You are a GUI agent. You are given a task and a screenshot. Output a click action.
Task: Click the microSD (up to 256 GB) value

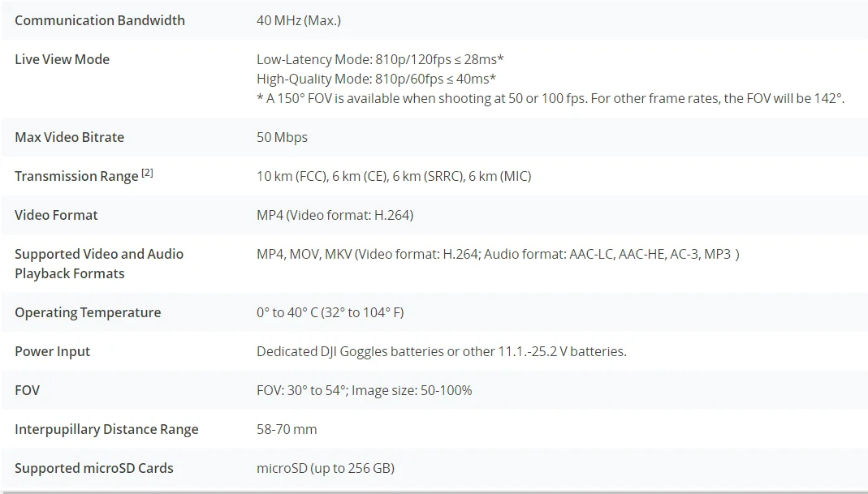click(x=326, y=468)
